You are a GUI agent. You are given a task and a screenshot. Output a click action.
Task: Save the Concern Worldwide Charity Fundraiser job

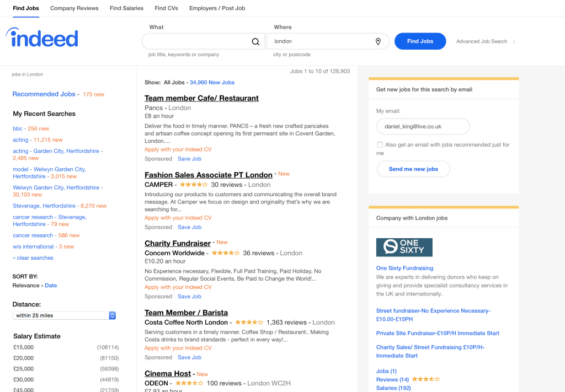pyautogui.click(x=190, y=297)
